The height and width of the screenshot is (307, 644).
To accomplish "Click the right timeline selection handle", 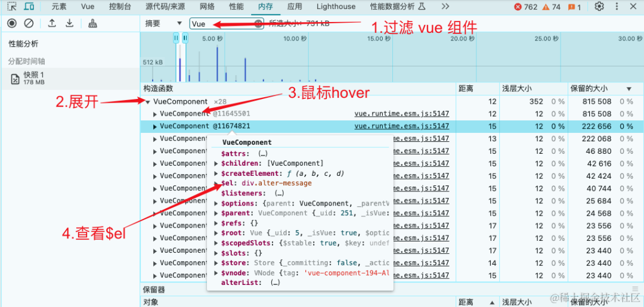I will pyautogui.click(x=185, y=38).
